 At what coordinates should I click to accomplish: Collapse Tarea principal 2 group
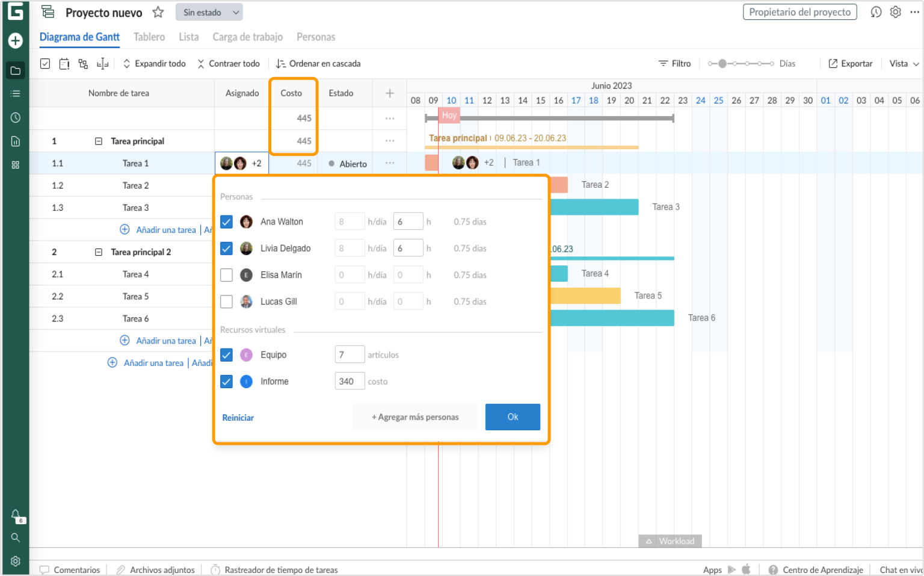[99, 252]
